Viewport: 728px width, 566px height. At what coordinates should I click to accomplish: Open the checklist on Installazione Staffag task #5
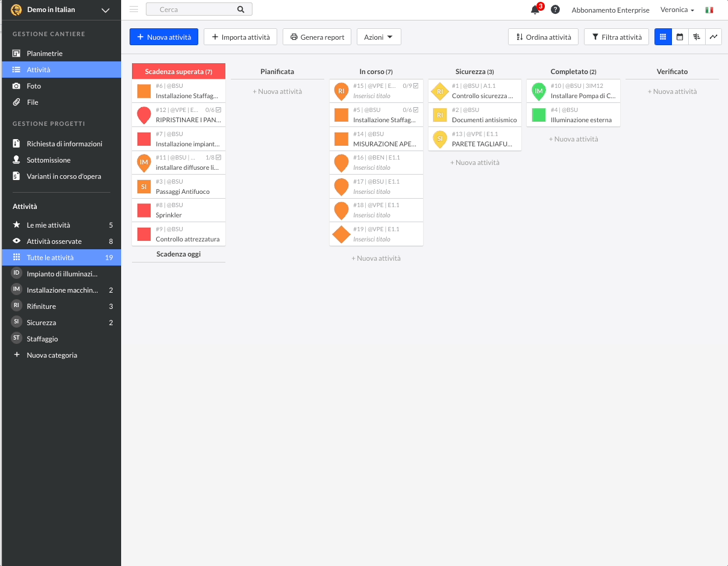(409, 110)
